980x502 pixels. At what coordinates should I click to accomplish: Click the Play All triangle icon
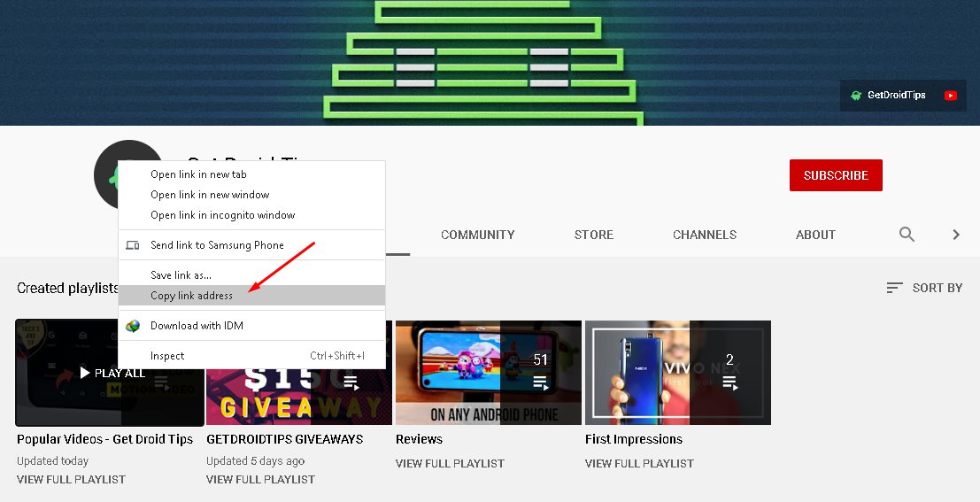click(x=85, y=374)
